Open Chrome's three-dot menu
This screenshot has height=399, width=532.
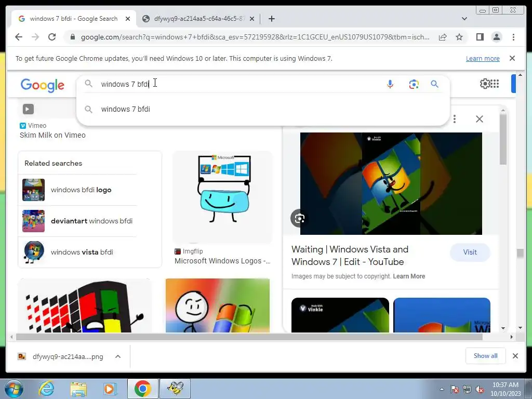tap(513, 37)
